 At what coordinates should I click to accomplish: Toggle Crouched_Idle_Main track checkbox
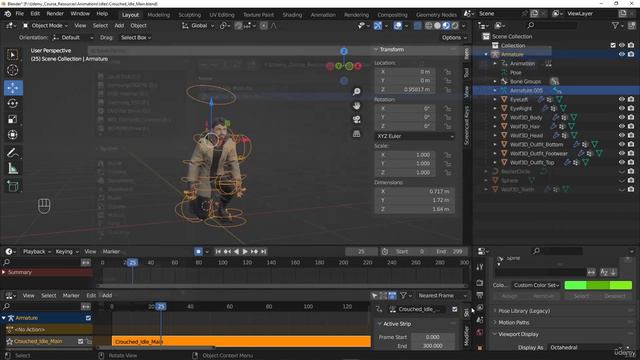(x=80, y=341)
